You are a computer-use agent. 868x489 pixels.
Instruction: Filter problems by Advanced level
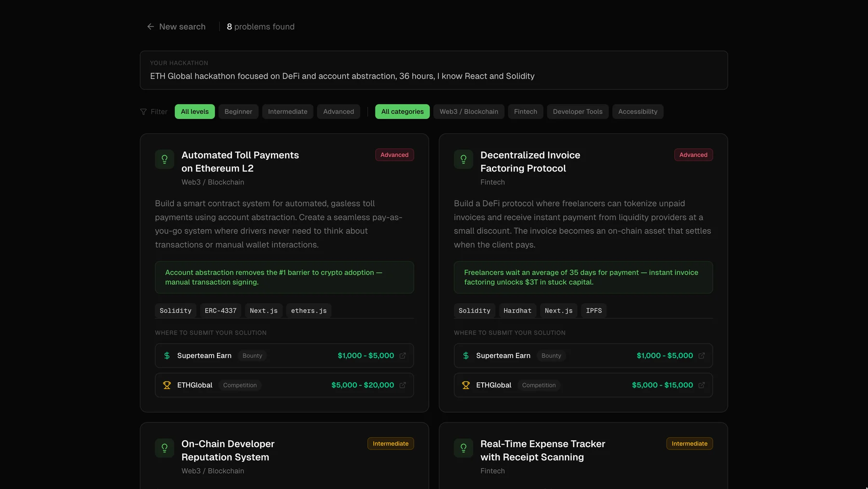339,111
